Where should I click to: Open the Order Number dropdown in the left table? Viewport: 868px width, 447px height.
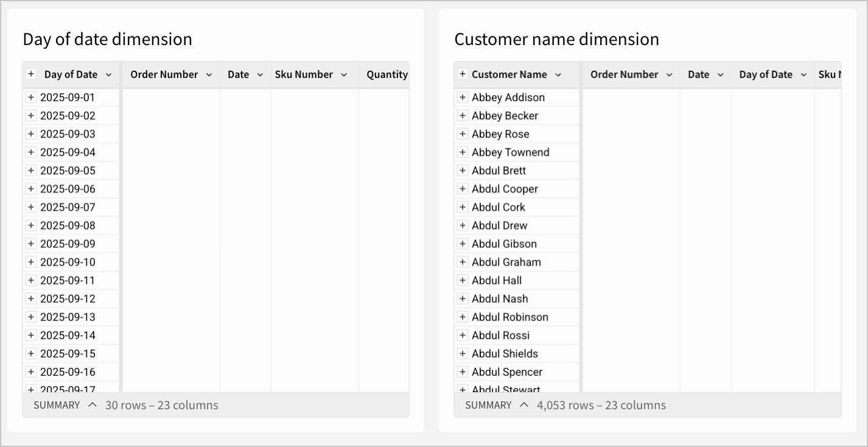[209, 74]
